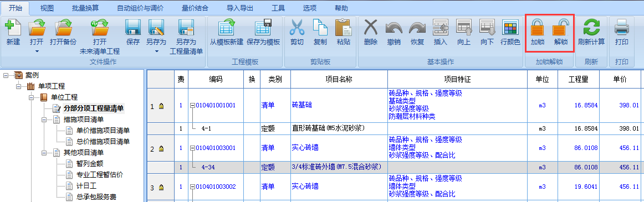The height and width of the screenshot is (202, 644).
Task: Switch to the 开始 ribbon tab
Action: (x=15, y=8)
